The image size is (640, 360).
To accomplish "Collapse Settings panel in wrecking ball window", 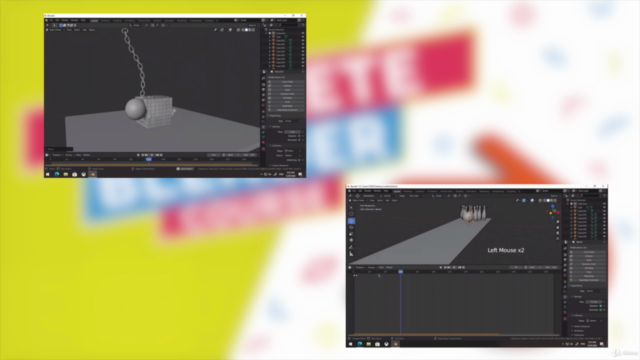I will pyautogui.click(x=275, y=127).
